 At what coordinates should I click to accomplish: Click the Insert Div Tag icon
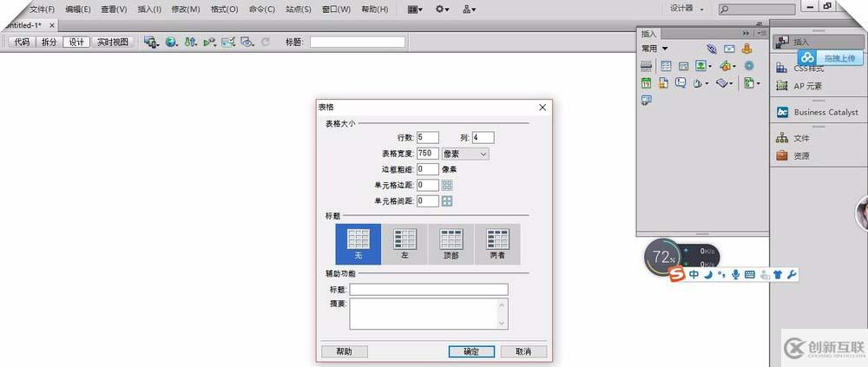pyautogui.click(x=684, y=66)
